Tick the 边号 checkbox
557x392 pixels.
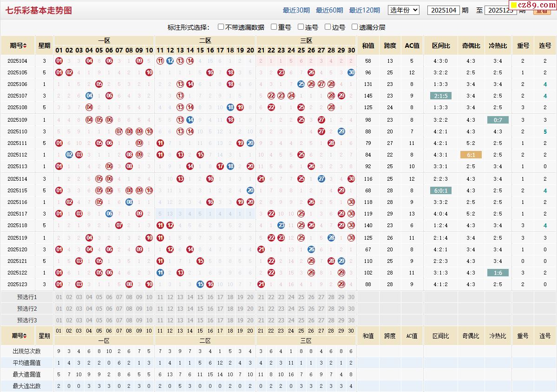(328, 27)
